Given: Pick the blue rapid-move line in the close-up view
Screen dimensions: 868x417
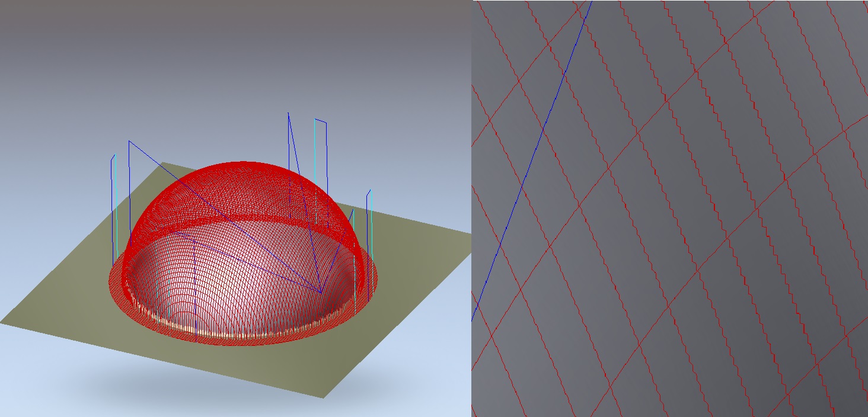Looking at the screenshot, I should 532,160.
